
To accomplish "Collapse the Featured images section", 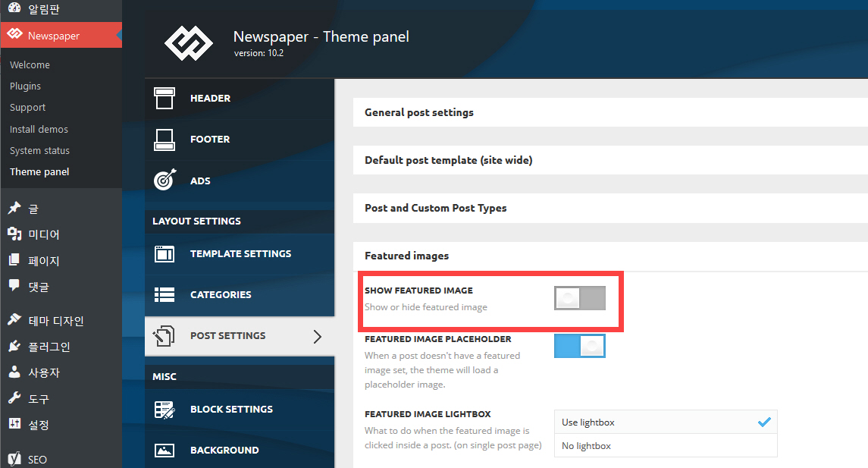I will (x=610, y=256).
